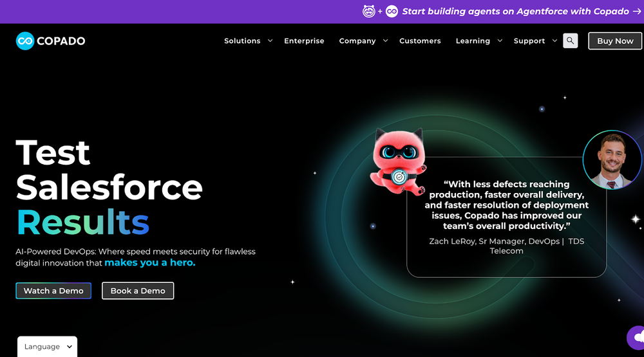Open the Learning nav item
644x357 pixels.
(473, 41)
